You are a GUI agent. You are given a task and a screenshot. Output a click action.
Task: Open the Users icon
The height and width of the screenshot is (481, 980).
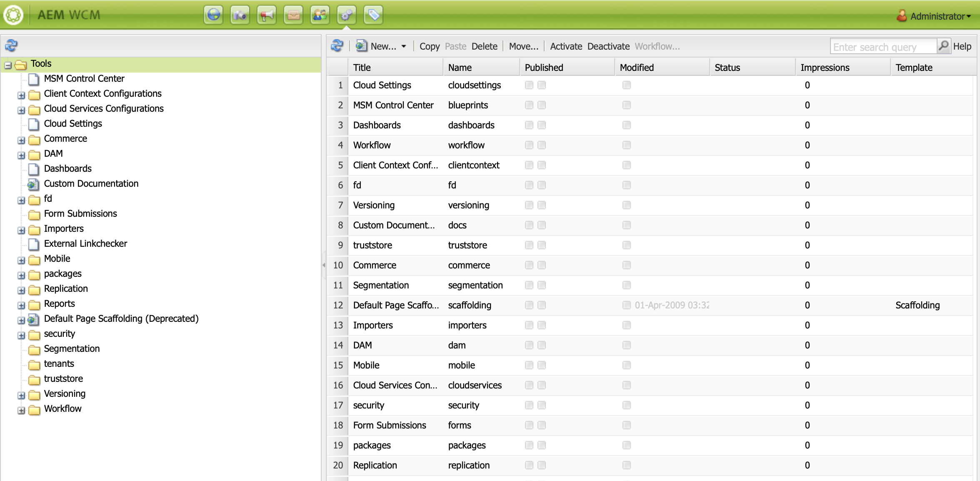[320, 15]
